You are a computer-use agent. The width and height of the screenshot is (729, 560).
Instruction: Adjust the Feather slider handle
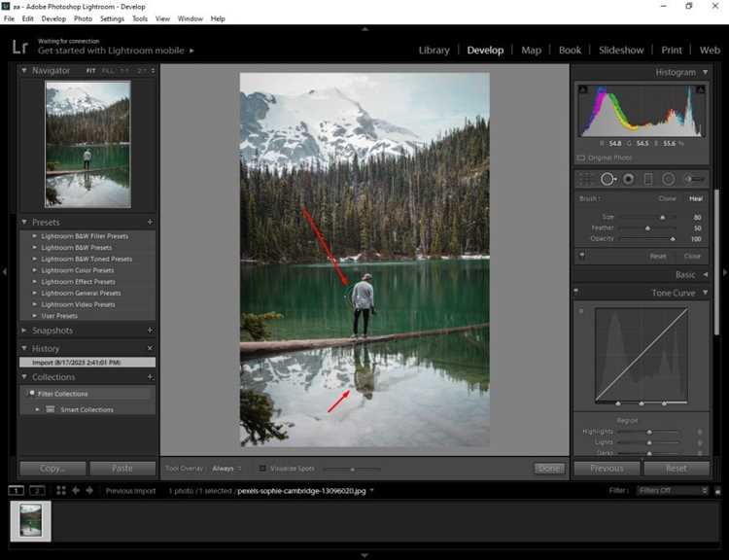[x=647, y=228]
